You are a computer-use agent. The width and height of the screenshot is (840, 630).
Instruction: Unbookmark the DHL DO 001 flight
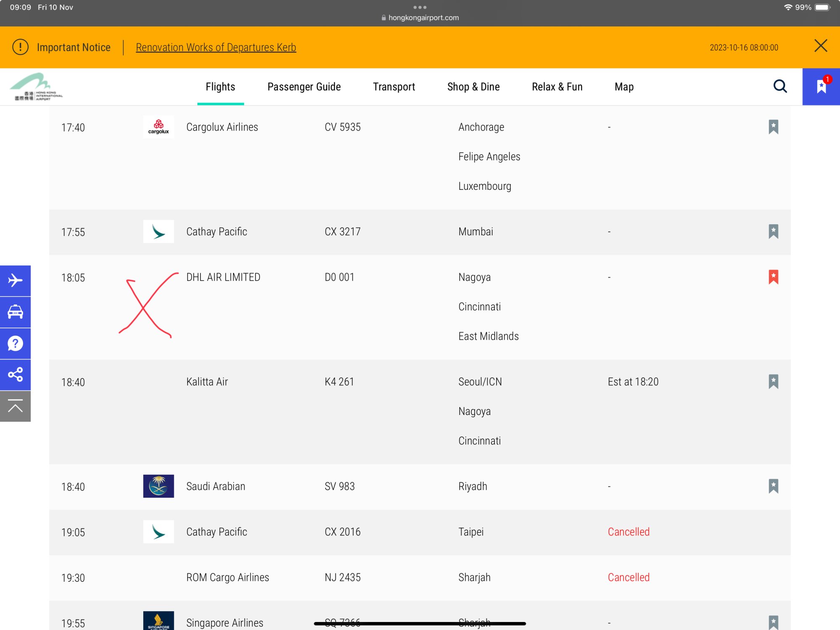773,277
